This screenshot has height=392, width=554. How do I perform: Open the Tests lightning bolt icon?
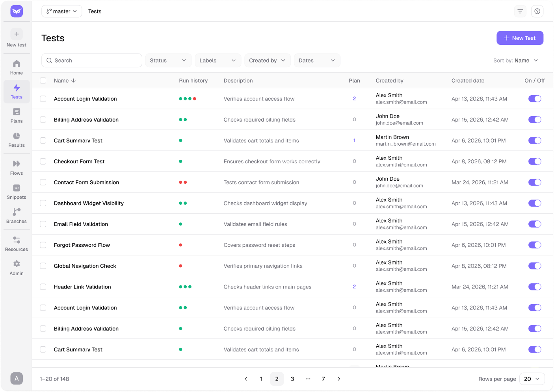17,88
